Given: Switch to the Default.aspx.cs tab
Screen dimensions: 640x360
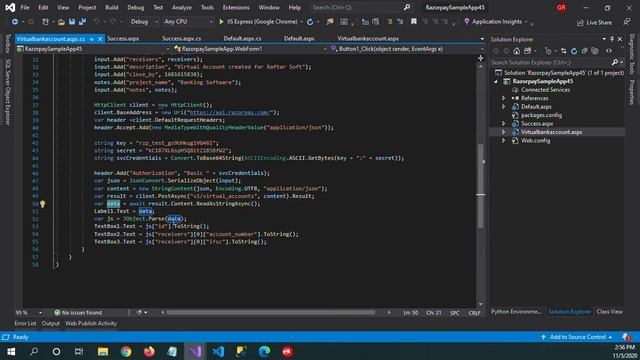Looking at the screenshot, I should [x=242, y=39].
